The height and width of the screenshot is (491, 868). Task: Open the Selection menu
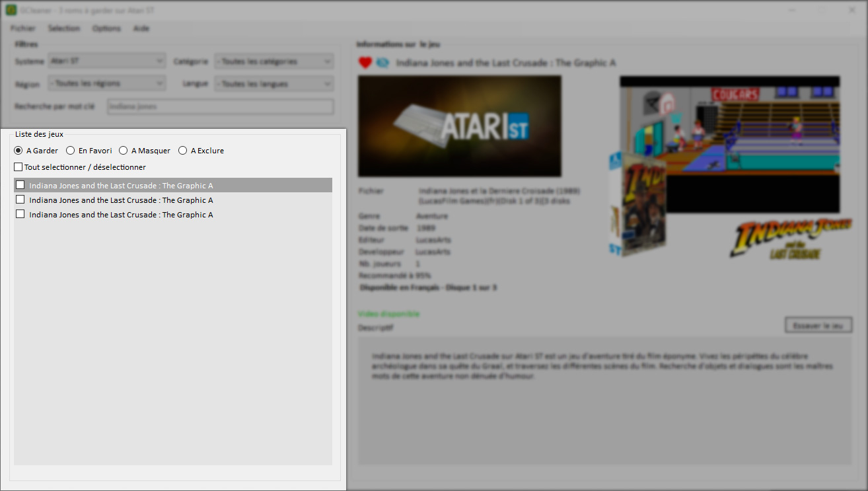pyautogui.click(x=64, y=28)
